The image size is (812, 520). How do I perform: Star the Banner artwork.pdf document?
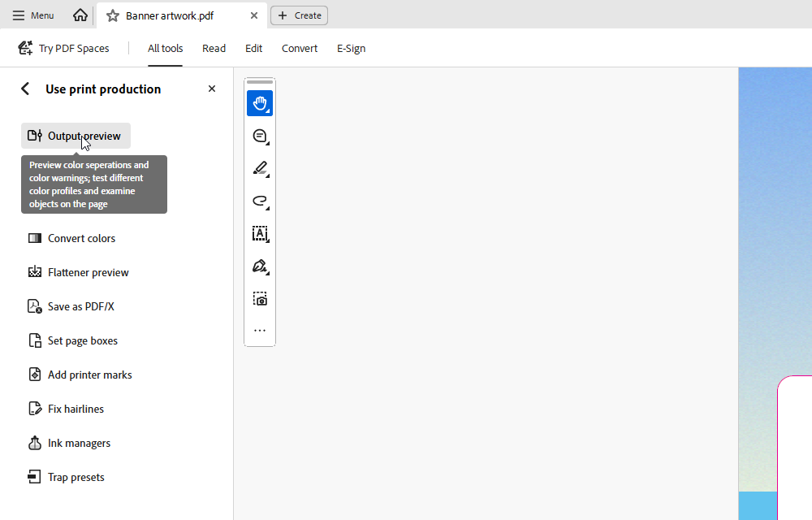coord(112,15)
